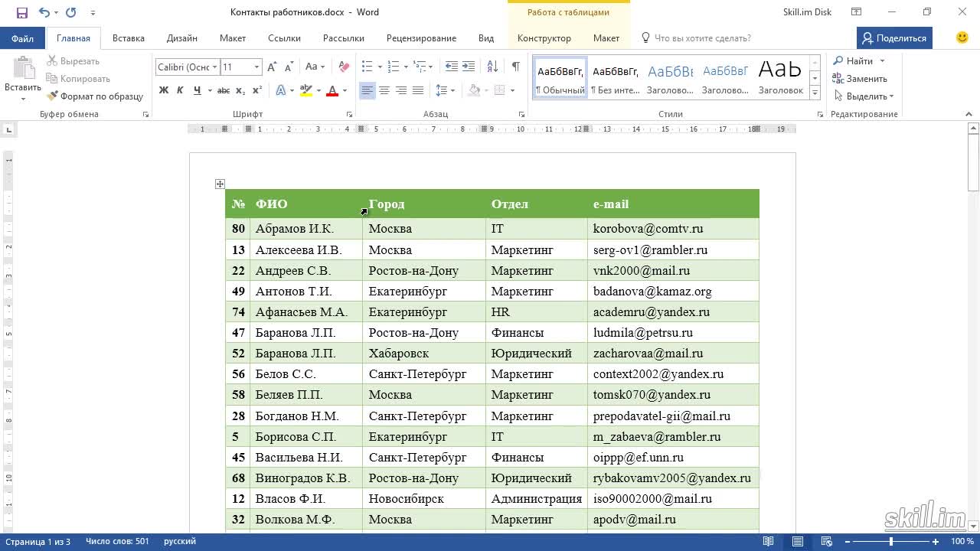This screenshot has height=551, width=980.
Task: Click the table move handle above the table
Action: (220, 184)
